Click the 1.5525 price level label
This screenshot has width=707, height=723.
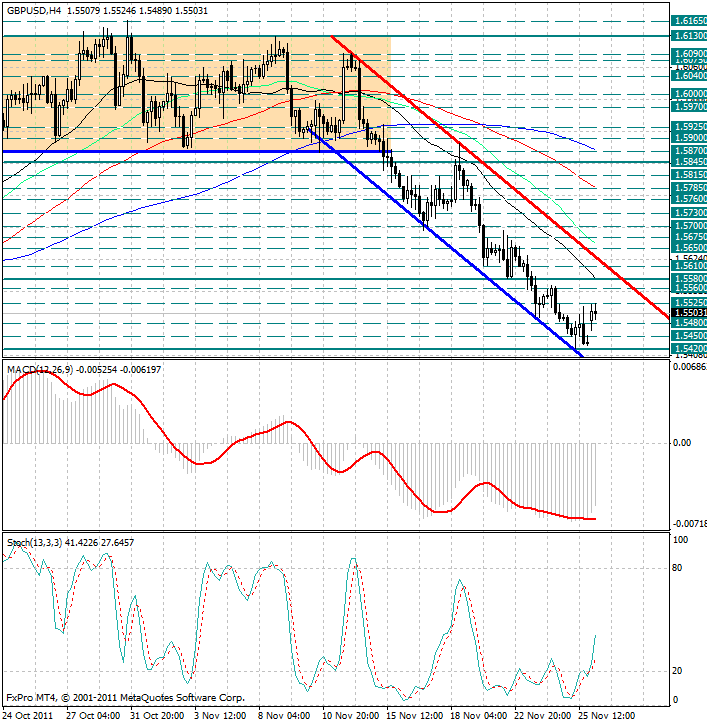(689, 302)
